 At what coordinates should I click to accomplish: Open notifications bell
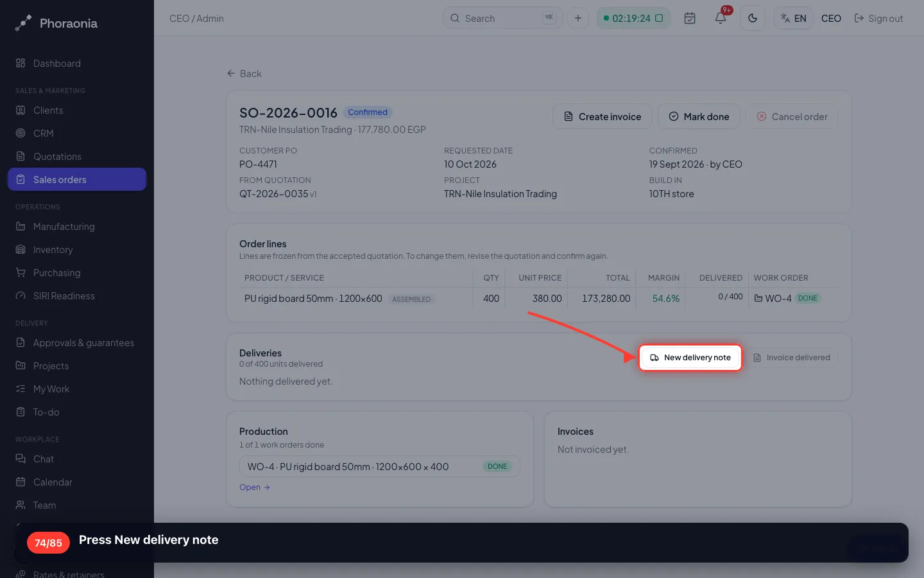pos(721,18)
